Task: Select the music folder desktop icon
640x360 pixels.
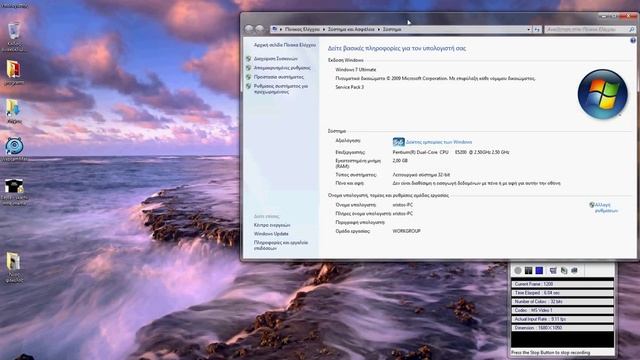Action: tap(13, 262)
